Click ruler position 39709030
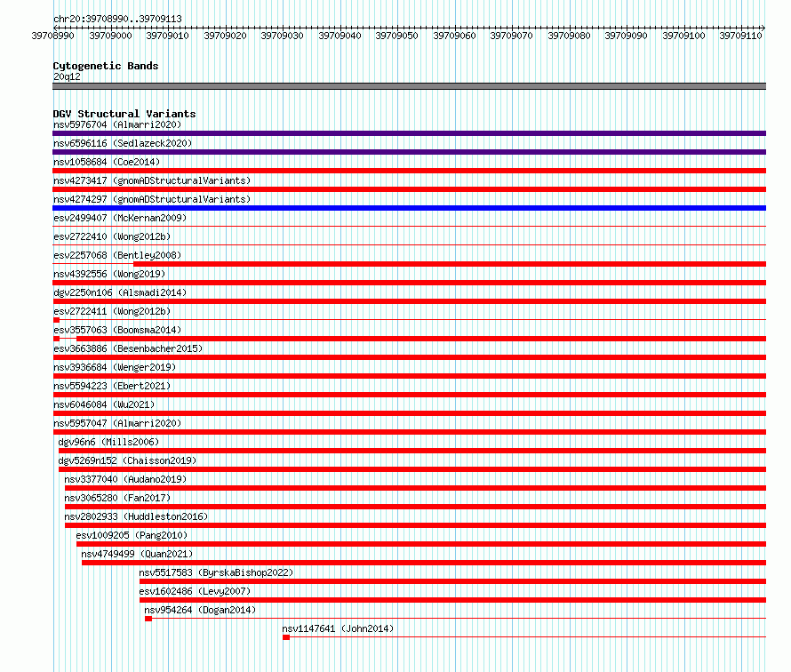This screenshot has height=672, width=791. coord(282,36)
